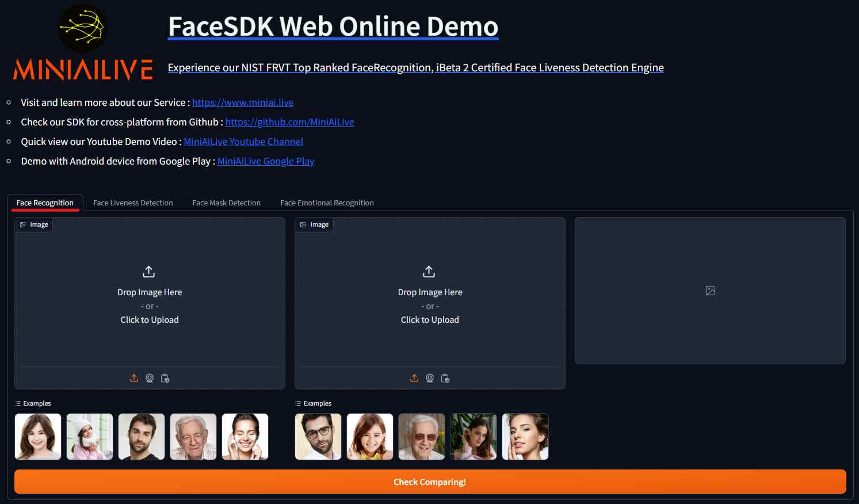The width and height of the screenshot is (859, 504).
Task: Click the webcam icon under the first Image panel
Action: [150, 378]
